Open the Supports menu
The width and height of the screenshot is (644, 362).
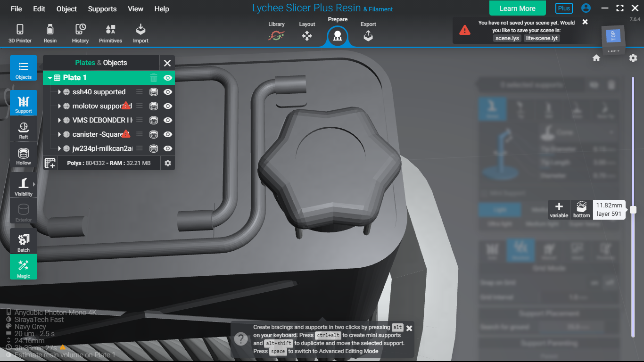point(102,9)
